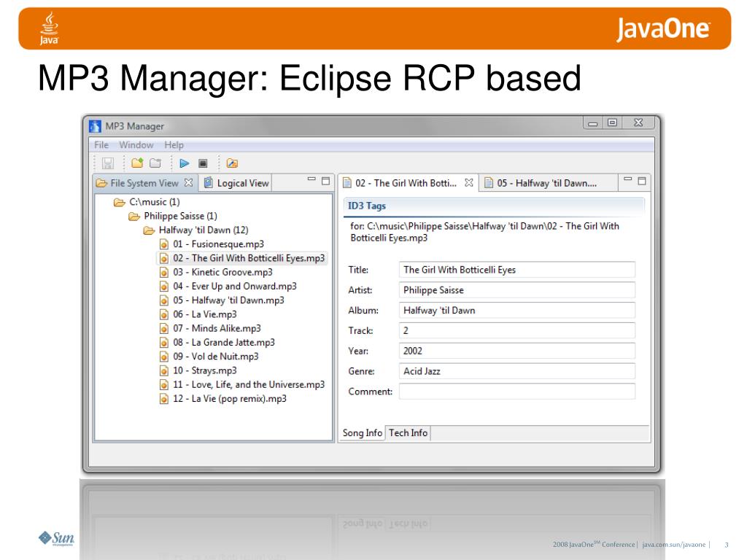Stop playback with the Stop icon

(x=203, y=163)
